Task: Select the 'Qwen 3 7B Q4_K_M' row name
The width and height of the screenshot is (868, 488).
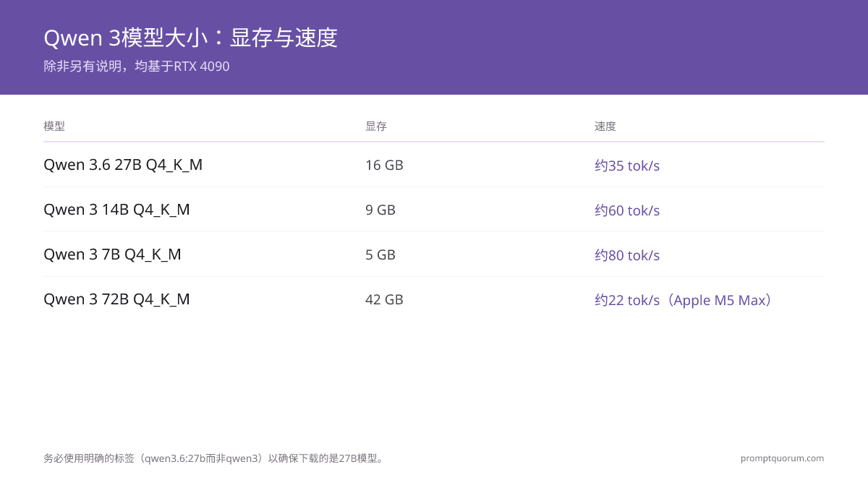Action: click(112, 254)
